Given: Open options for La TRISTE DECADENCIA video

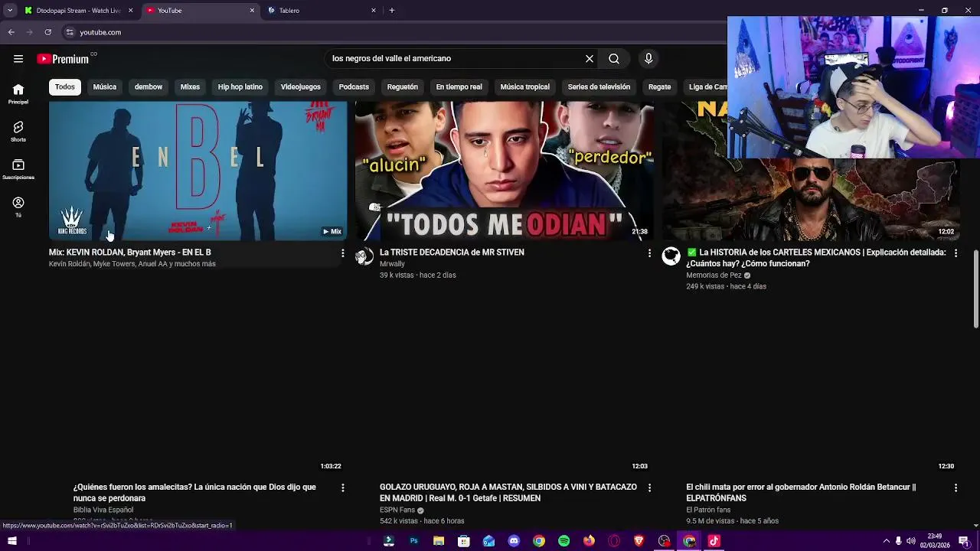Looking at the screenshot, I should (649, 253).
